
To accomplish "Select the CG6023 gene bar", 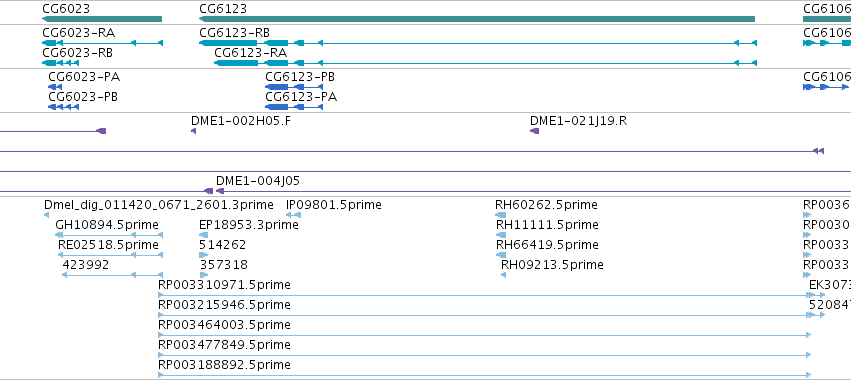I will point(102,19).
